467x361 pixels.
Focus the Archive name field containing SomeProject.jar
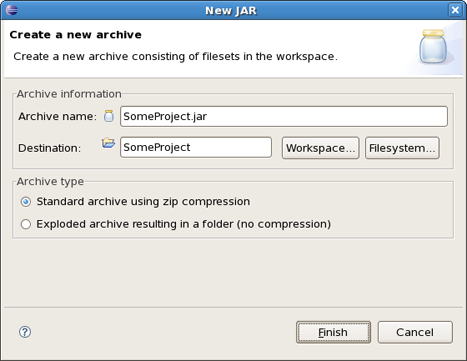pyautogui.click(x=284, y=116)
